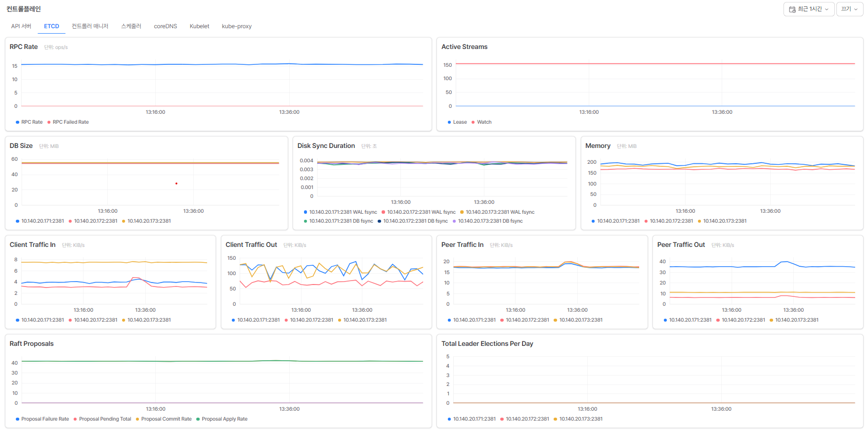The image size is (868, 431).
Task: Go to the 스케줄러 tab
Action: pyautogui.click(x=131, y=26)
